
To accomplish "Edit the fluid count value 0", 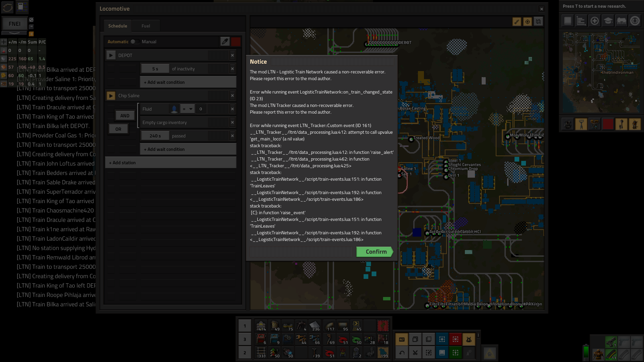I will 201,109.
